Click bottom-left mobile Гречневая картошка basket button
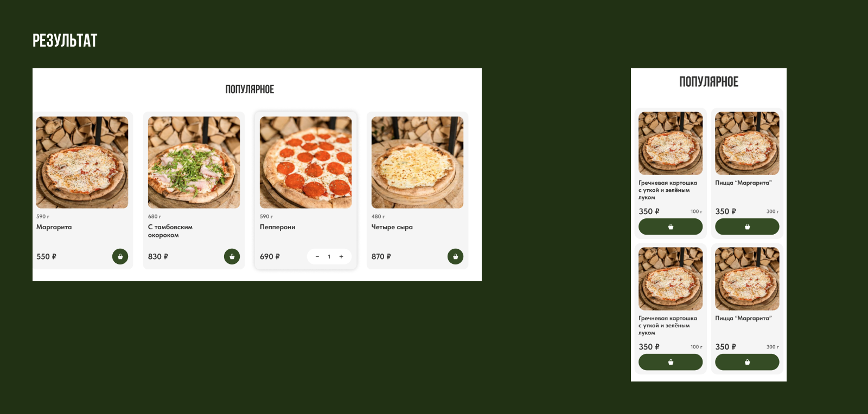Viewport: 868px width, 414px height. pyautogui.click(x=671, y=362)
